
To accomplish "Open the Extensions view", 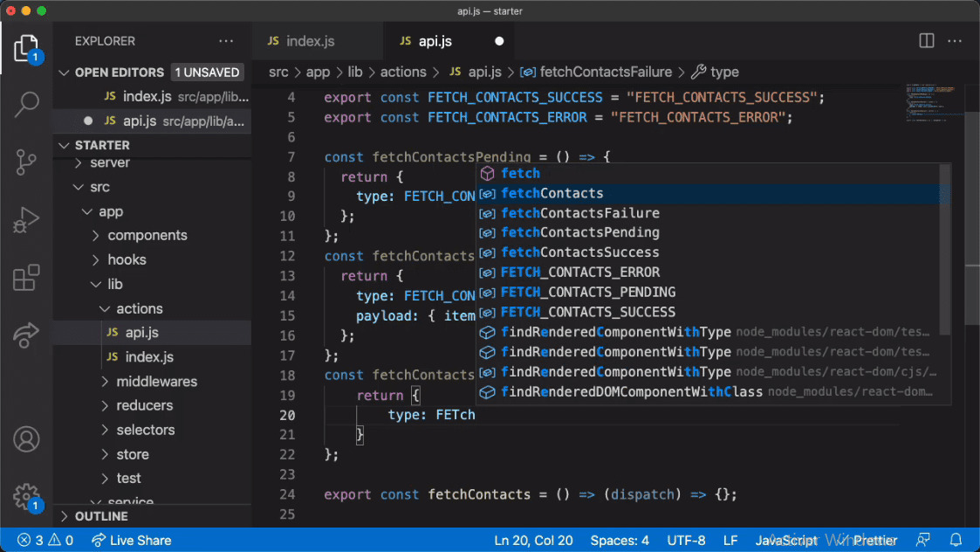I will (26, 277).
